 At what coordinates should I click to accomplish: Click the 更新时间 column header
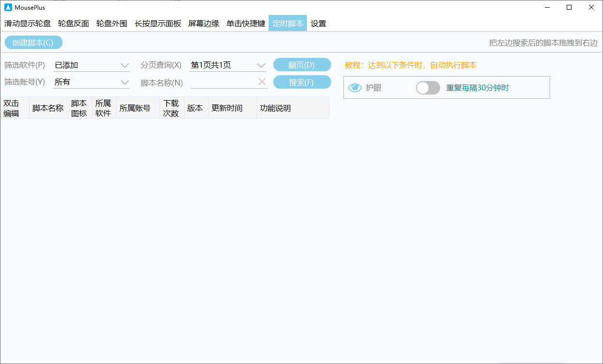[227, 108]
